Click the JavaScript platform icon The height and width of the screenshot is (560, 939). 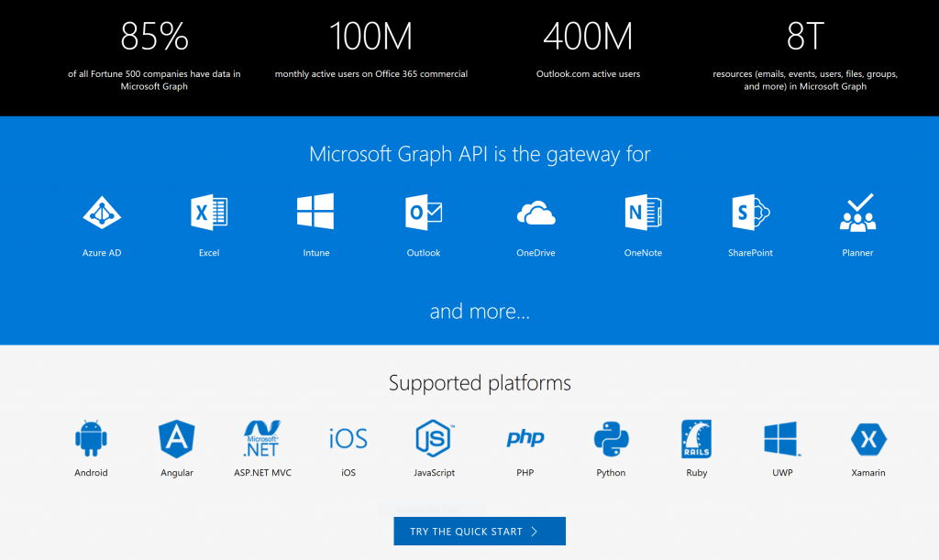(x=433, y=440)
